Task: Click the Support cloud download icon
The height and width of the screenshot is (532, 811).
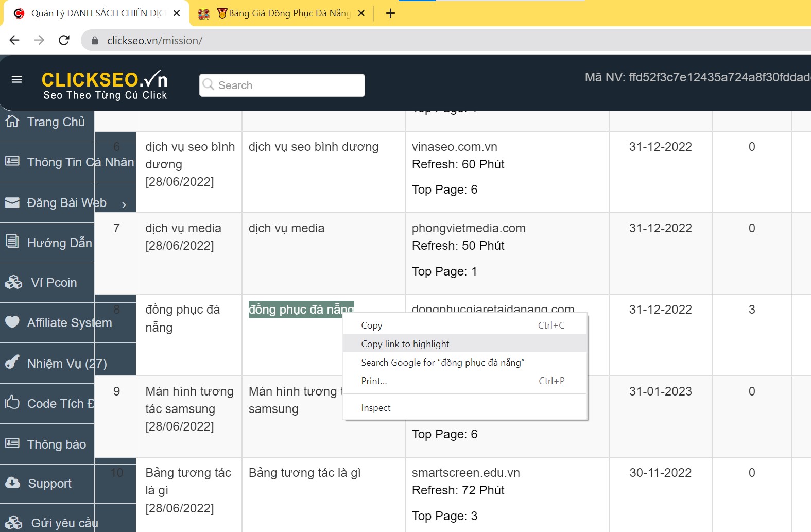Action: pyautogui.click(x=12, y=483)
